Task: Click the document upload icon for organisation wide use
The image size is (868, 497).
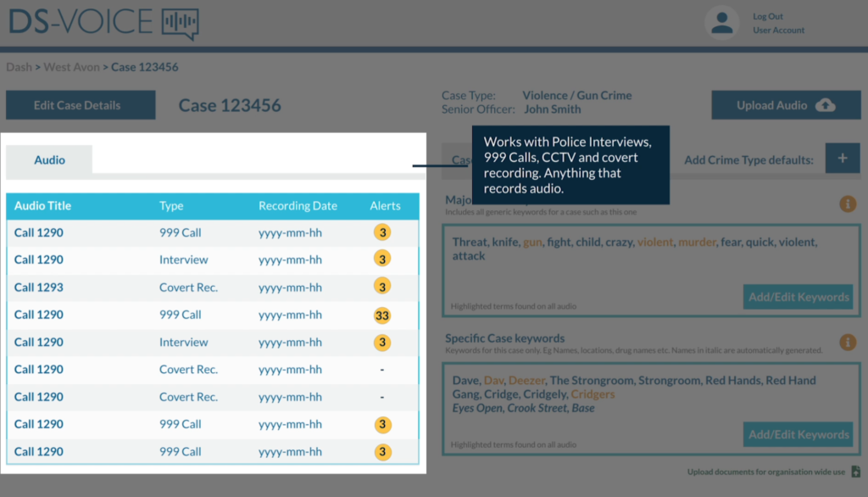Action: pyautogui.click(x=854, y=472)
